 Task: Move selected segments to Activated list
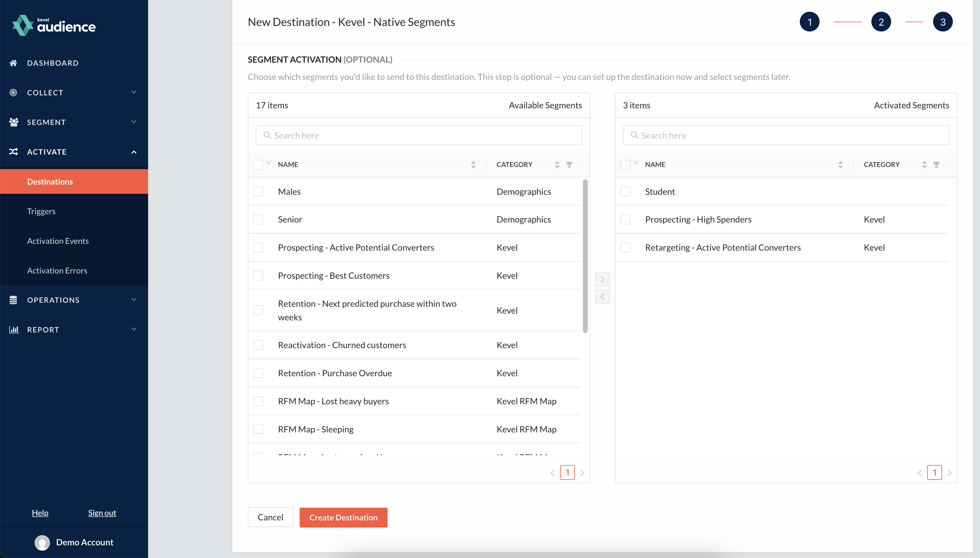point(602,279)
